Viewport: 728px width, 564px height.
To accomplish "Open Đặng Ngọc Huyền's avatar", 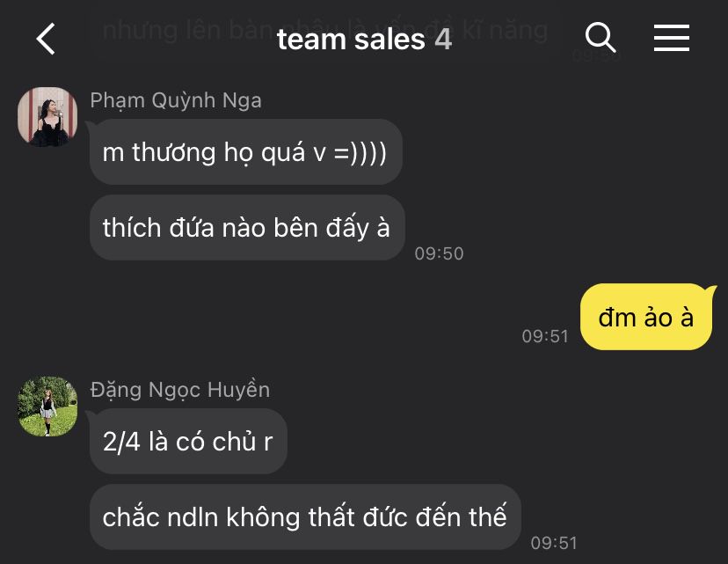I will (47, 406).
